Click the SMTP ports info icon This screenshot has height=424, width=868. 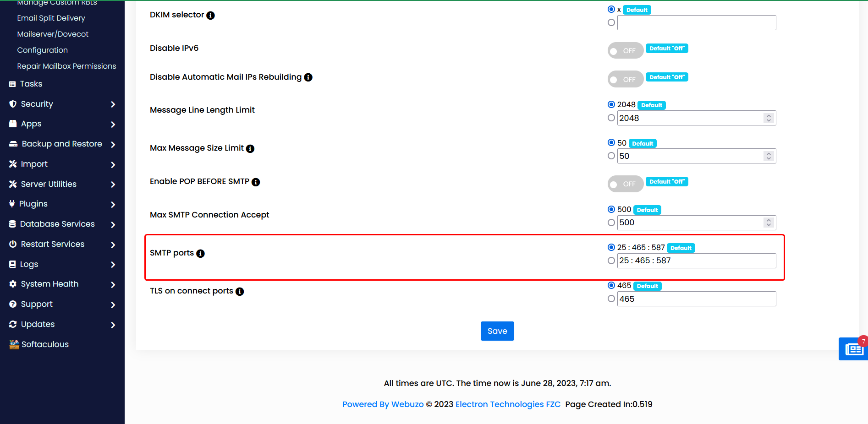tap(200, 254)
